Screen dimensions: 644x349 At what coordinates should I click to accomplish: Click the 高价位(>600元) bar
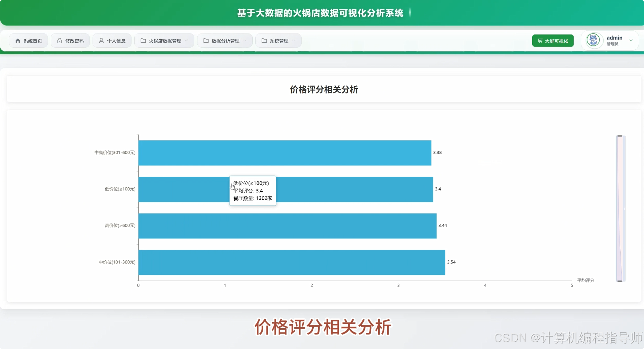tap(287, 226)
